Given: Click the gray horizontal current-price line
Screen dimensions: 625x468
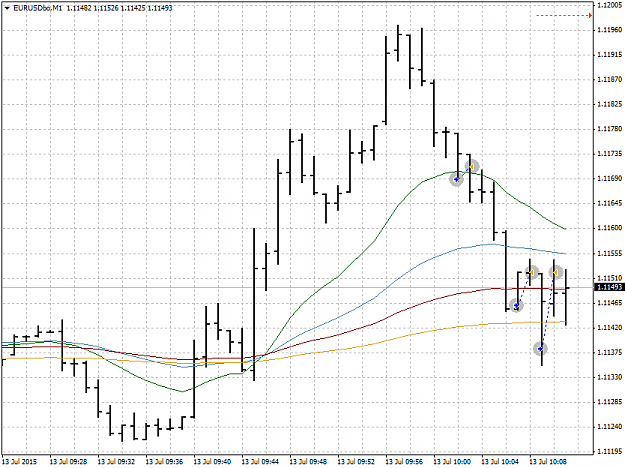Looking at the screenshot, I should pos(297,287).
